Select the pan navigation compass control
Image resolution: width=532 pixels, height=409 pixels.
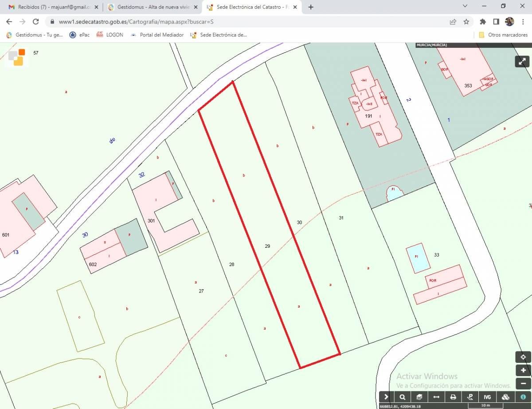[522, 357]
